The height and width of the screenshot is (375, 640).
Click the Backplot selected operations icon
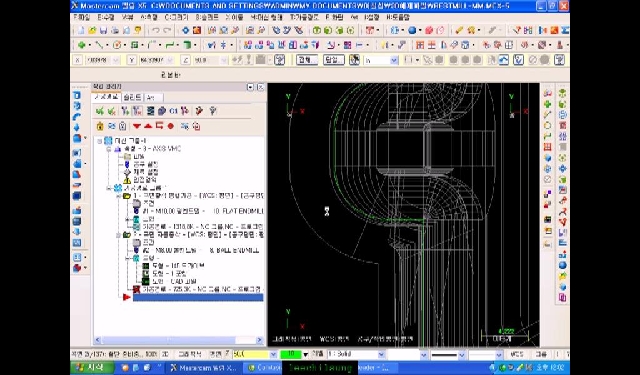(151, 111)
